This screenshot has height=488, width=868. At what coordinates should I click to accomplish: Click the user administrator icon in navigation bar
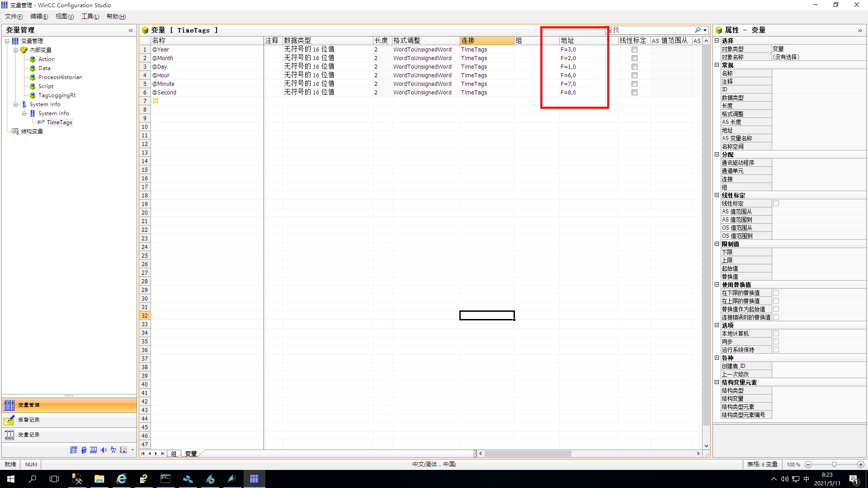pyautogui.click(x=84, y=450)
